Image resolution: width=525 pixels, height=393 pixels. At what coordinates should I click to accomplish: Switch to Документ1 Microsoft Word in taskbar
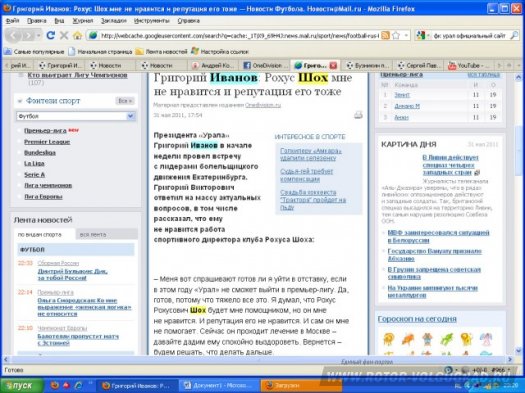point(219,386)
